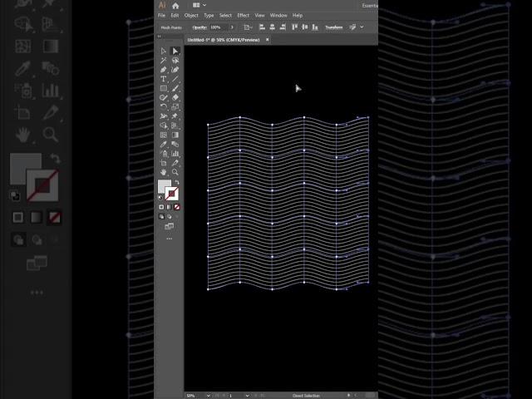
Task: Collapse the tools panel double arrows
Action: (159, 37)
